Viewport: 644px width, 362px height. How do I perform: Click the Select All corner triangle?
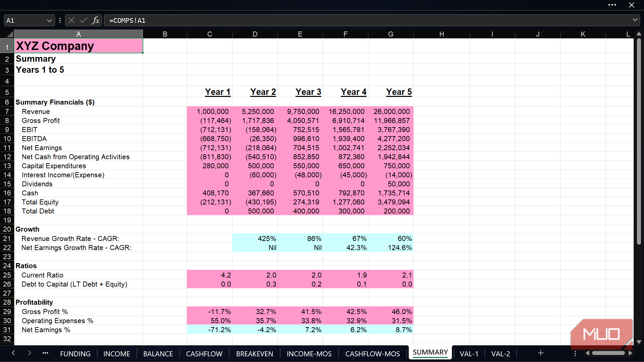click(x=10, y=34)
